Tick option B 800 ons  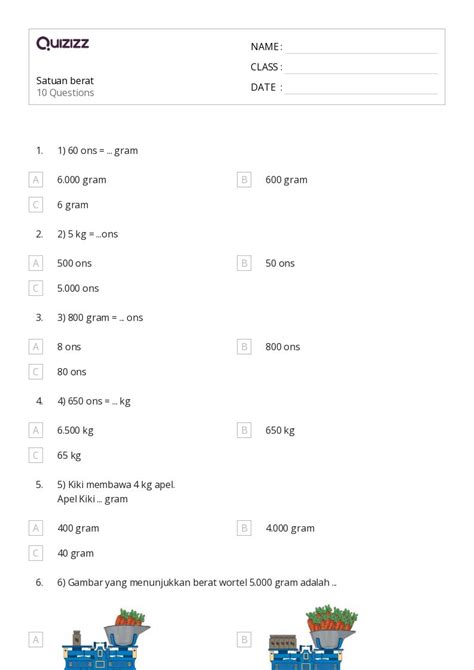tap(244, 347)
